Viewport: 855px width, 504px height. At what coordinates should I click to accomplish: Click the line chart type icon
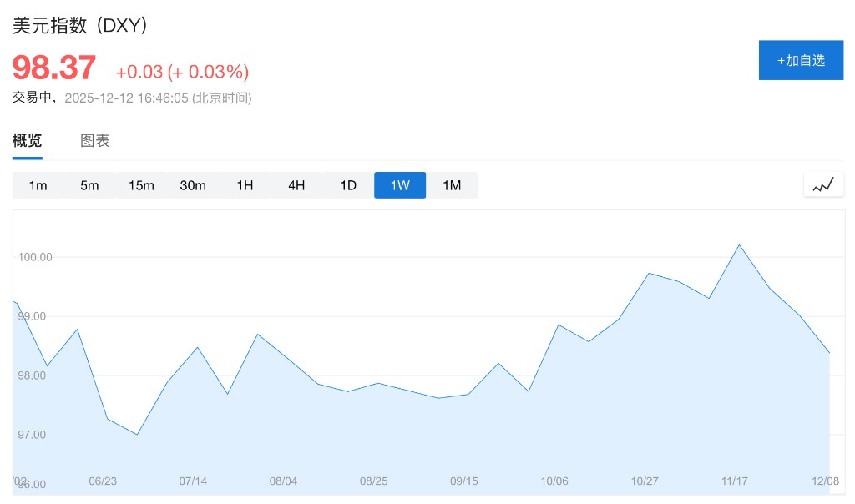823,185
